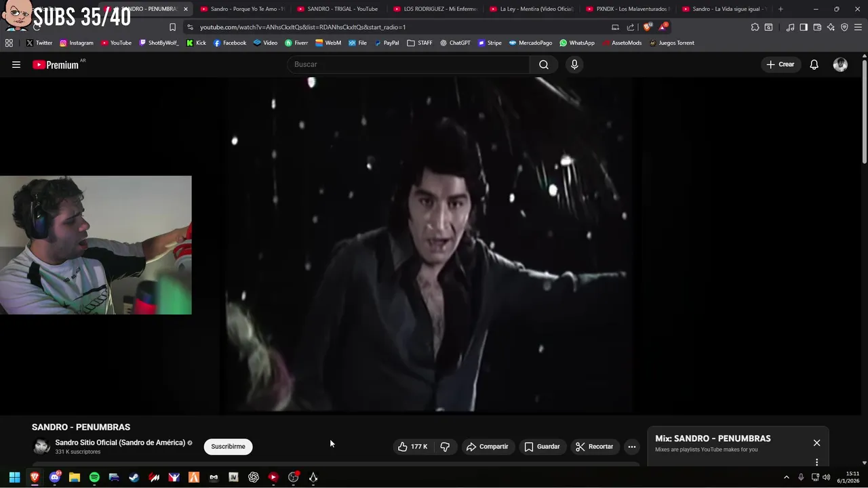This screenshot has width=868, height=488.
Task: Open Brave Rewards triangle icon
Action: click(663, 27)
